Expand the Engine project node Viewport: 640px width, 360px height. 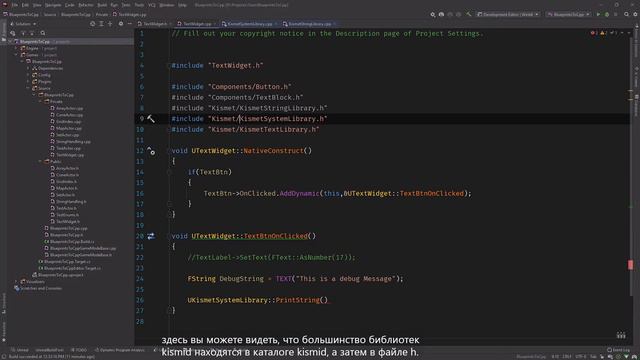(x=17, y=48)
